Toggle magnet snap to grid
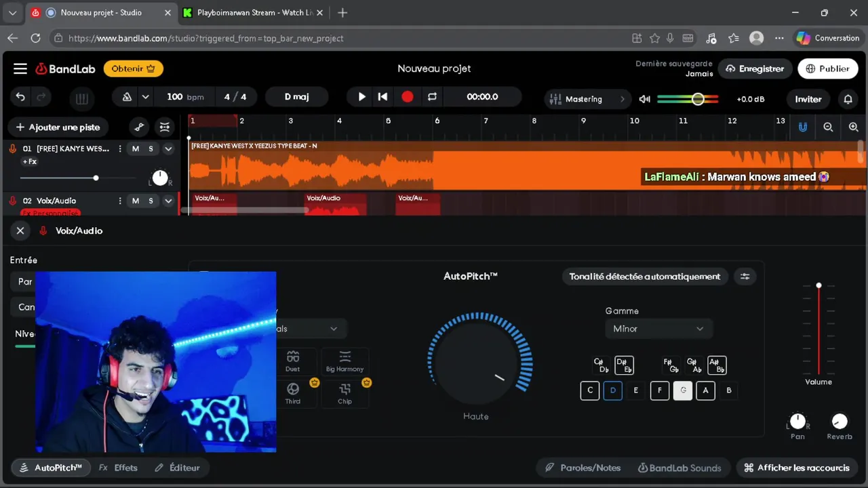This screenshot has height=488, width=868. 803,127
